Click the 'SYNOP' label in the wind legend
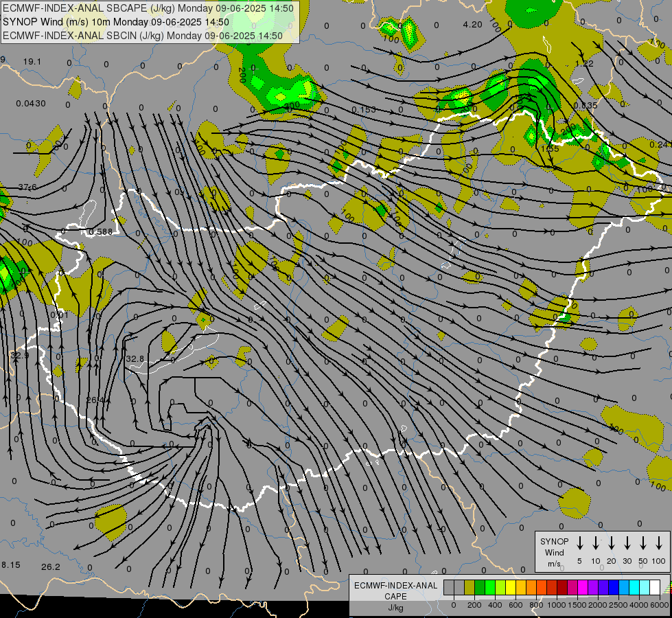The image size is (672, 618). (x=554, y=541)
